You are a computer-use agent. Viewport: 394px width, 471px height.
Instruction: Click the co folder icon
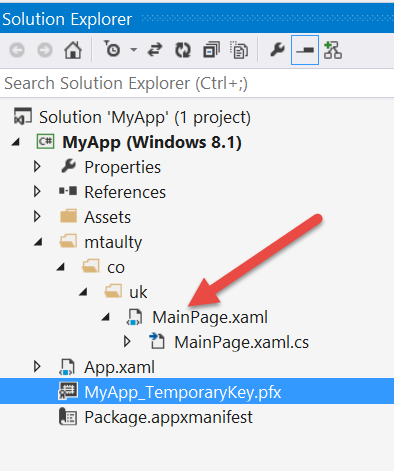pos(91,266)
